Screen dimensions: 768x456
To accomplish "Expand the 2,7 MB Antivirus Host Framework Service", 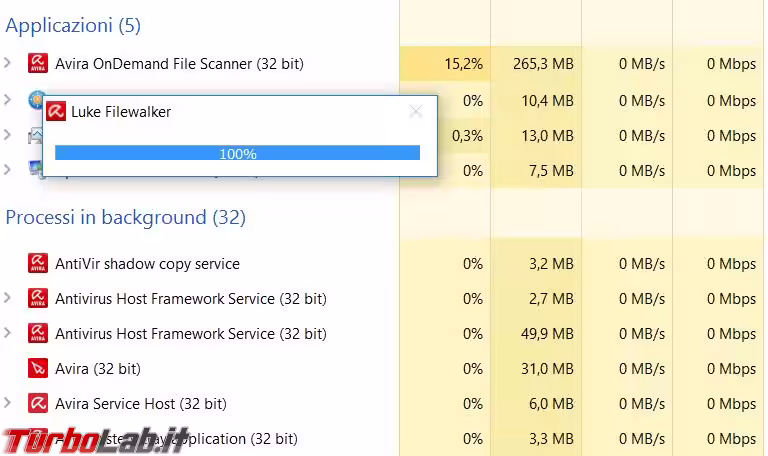I will point(8,299).
